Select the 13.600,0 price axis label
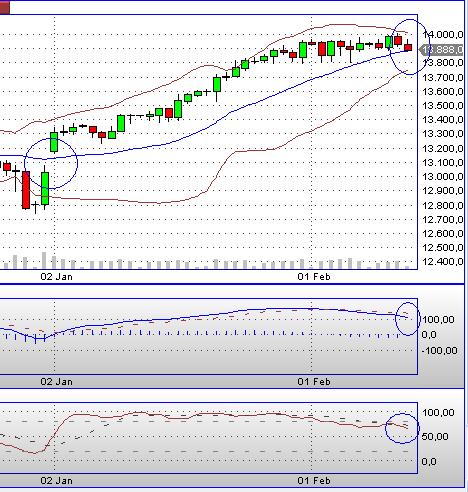 pos(443,91)
